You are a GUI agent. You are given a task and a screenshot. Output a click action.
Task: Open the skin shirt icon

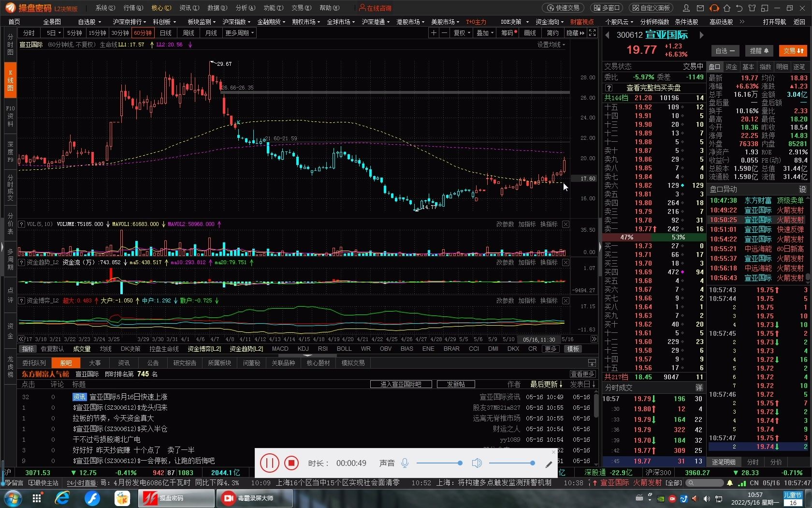tap(752, 8)
